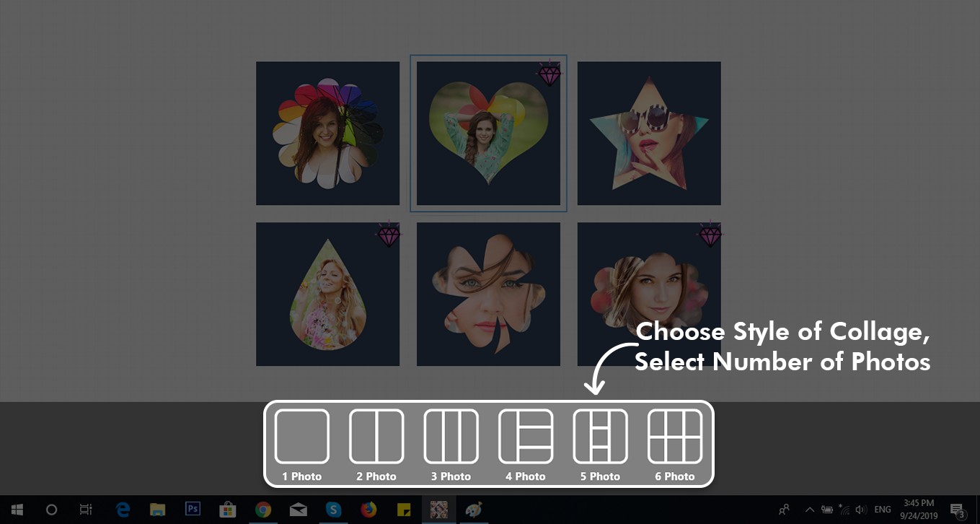Viewport: 980px width, 524px height.
Task: Open Microsoft Store from the taskbar
Action: (228, 510)
